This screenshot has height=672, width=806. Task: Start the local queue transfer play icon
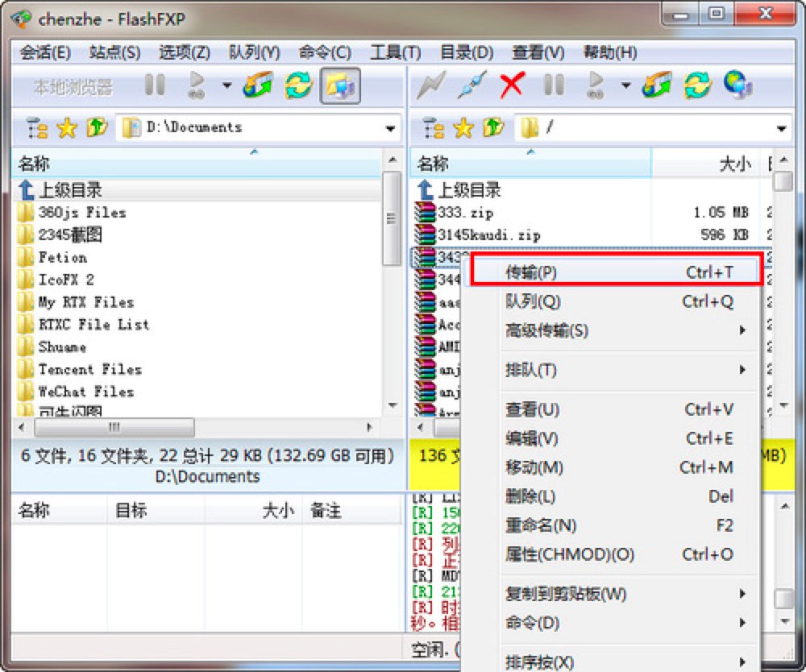pyautogui.click(x=196, y=85)
